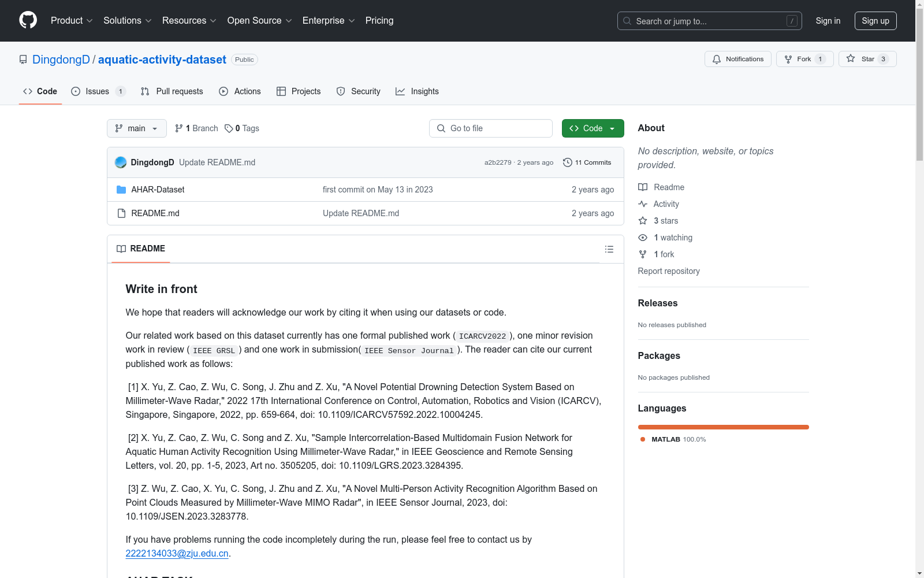Click the eye icon beside 1 watching
924x578 pixels.
point(643,238)
